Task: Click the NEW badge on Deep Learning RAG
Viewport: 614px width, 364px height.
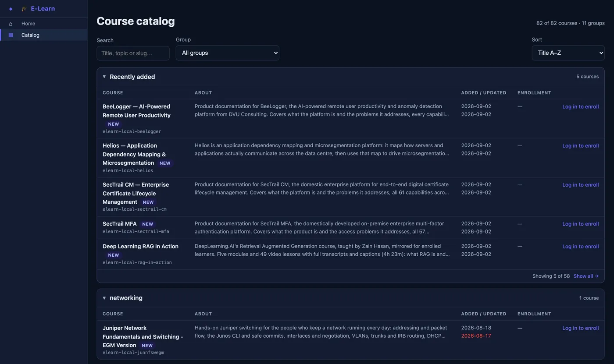Action: [114, 255]
